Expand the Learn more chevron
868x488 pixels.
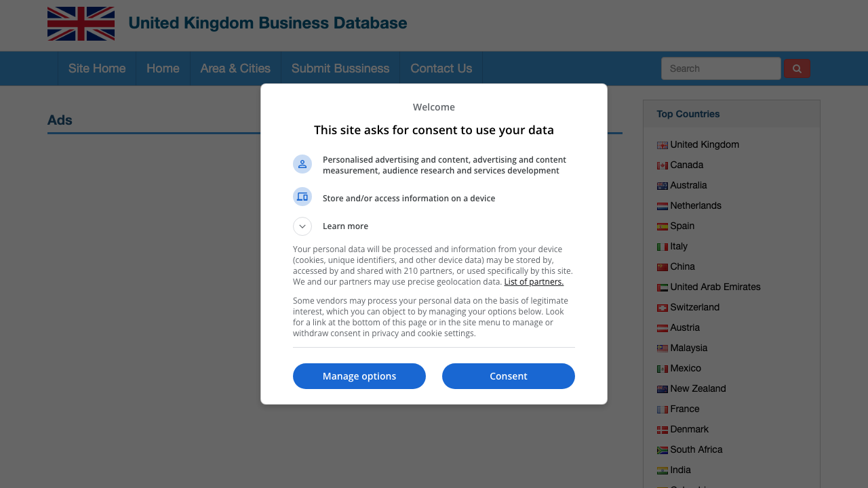(x=302, y=226)
